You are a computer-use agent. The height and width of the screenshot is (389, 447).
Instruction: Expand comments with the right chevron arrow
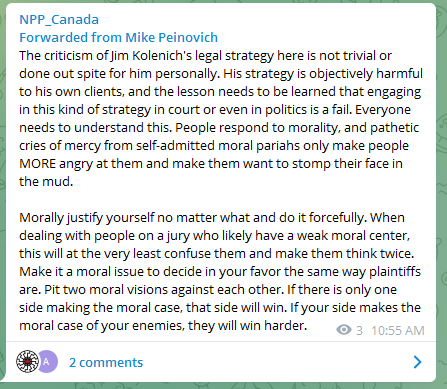417,362
